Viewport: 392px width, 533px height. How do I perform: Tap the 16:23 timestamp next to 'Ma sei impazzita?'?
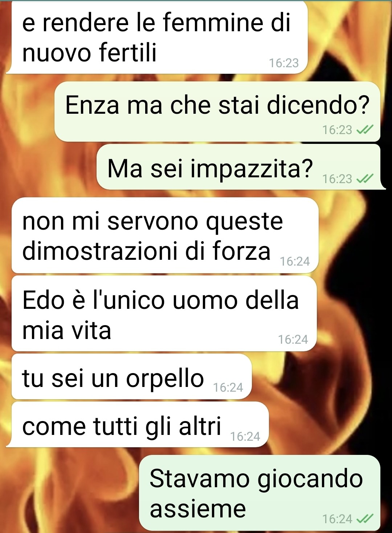(337, 178)
